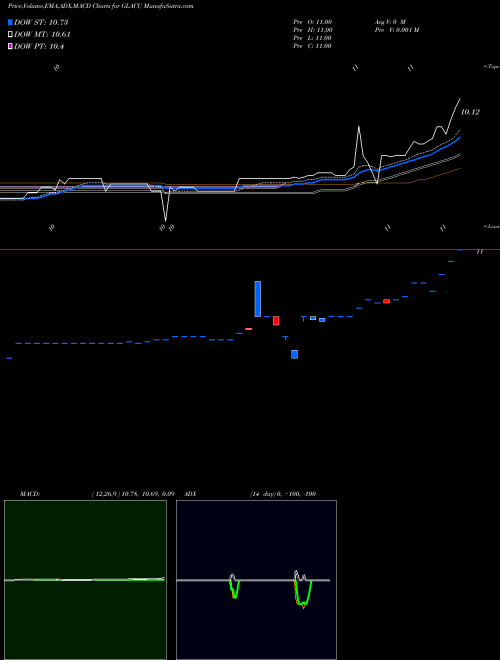This screenshot has width=500, height=660.
Task: Click ADX parameters '(14 day) 0, +100, -100'
Action: tap(283, 494)
